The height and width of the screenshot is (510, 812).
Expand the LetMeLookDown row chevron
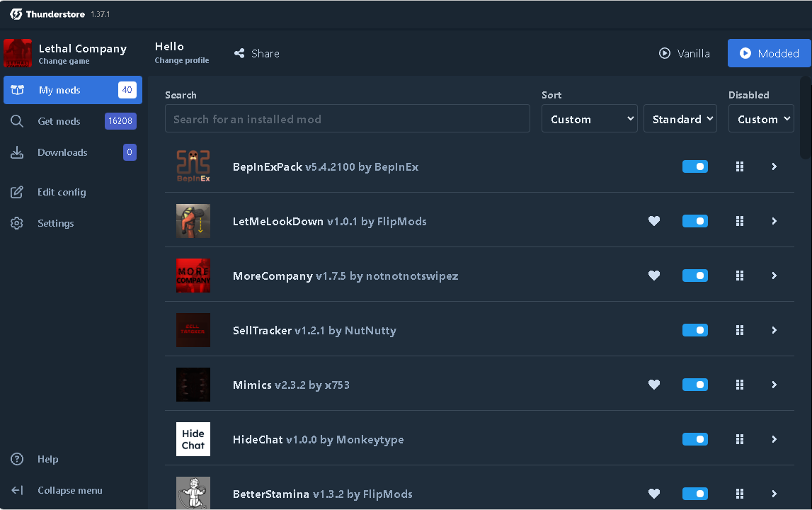coord(774,221)
